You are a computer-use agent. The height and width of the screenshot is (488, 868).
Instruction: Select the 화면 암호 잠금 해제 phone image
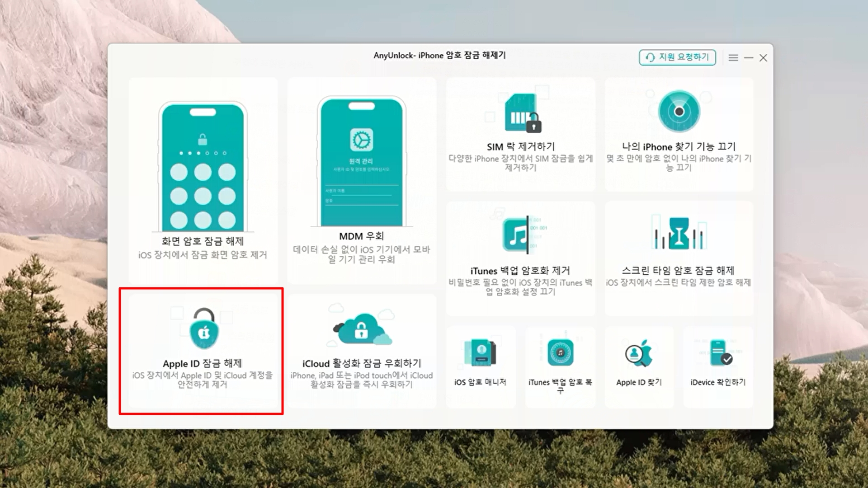tap(203, 167)
